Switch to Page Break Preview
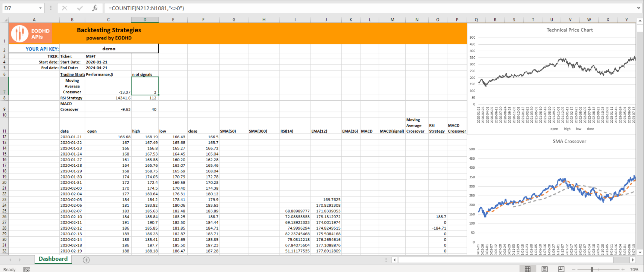Image resolution: width=644 pixels, height=272 pixels. tap(561, 269)
